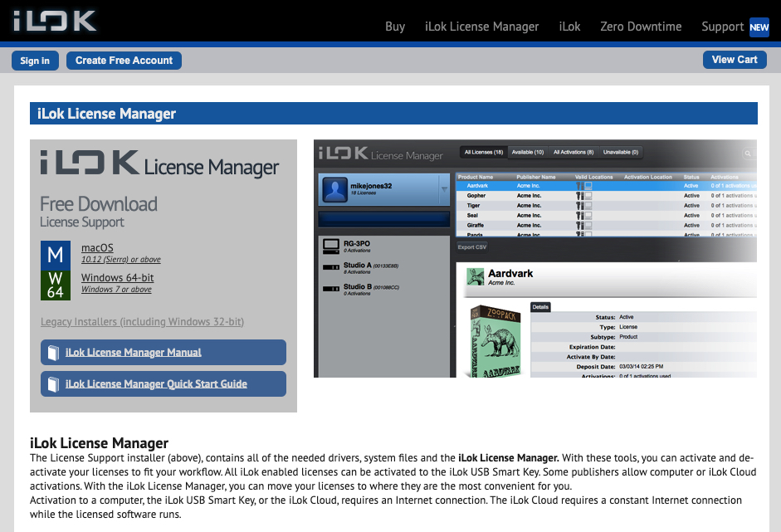
Task: Click the green Windows 'W 64' icon
Action: pos(55,285)
